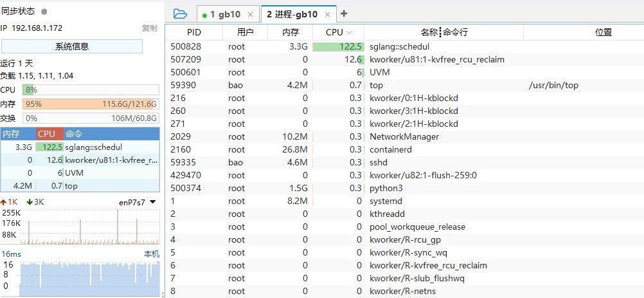Click the 本机 link above ping chart
This screenshot has height=298, width=644.
pyautogui.click(x=151, y=254)
